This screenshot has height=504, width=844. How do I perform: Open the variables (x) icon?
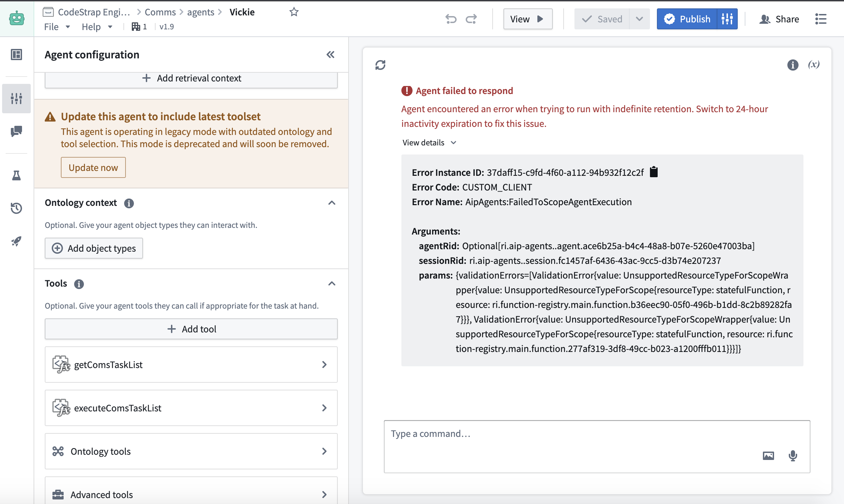(814, 64)
